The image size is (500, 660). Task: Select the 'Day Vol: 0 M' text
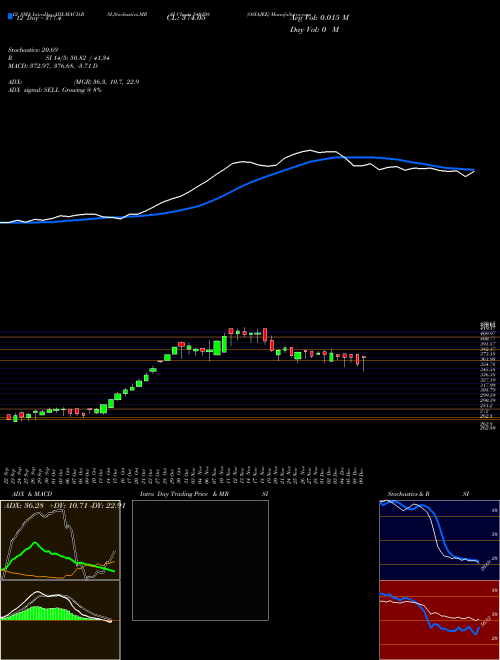(x=314, y=30)
